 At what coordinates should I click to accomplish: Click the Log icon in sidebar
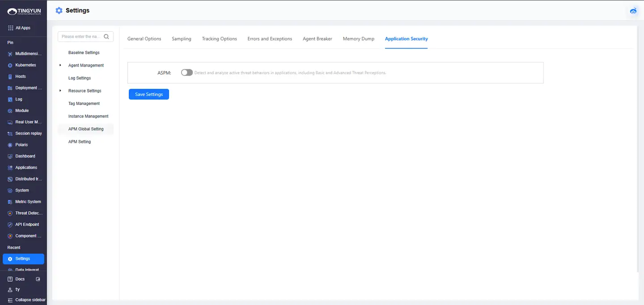pos(10,100)
